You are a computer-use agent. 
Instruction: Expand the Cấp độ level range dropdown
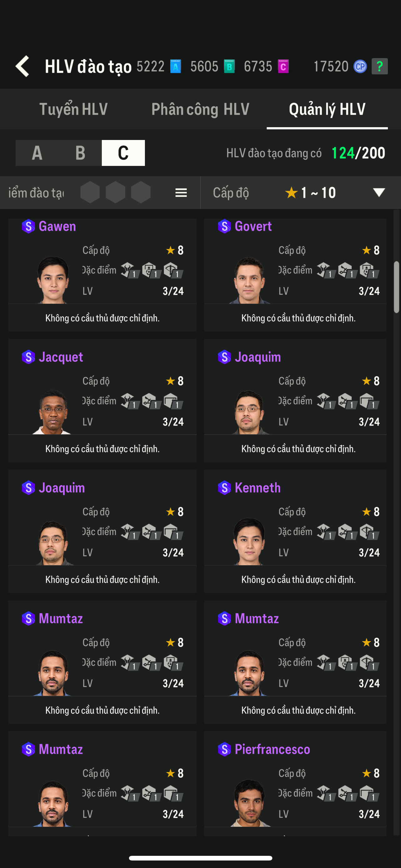(379, 192)
